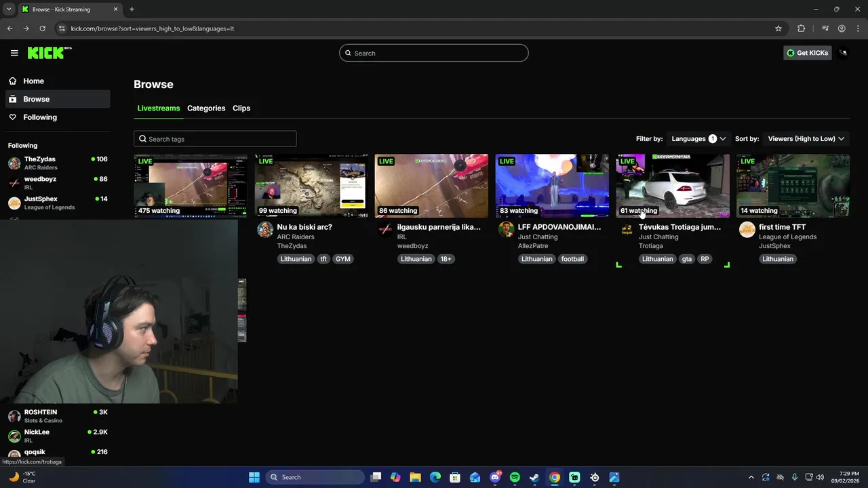Open Microsoft Edge from the taskbar
The image size is (868, 488).
point(435,477)
